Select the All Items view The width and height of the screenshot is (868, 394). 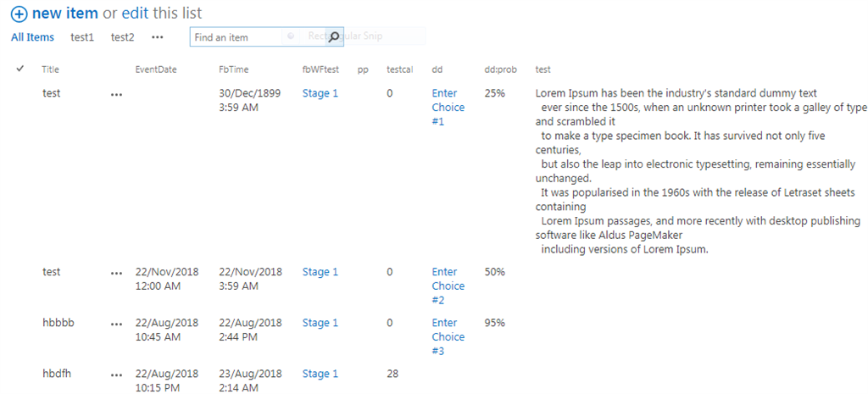[x=32, y=37]
